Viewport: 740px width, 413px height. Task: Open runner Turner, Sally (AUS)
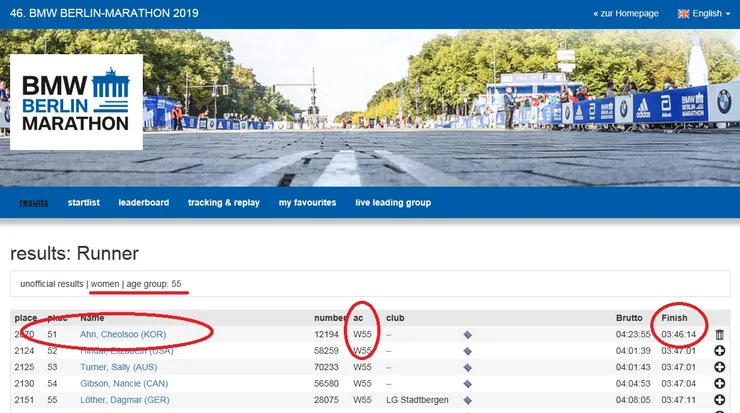click(118, 367)
